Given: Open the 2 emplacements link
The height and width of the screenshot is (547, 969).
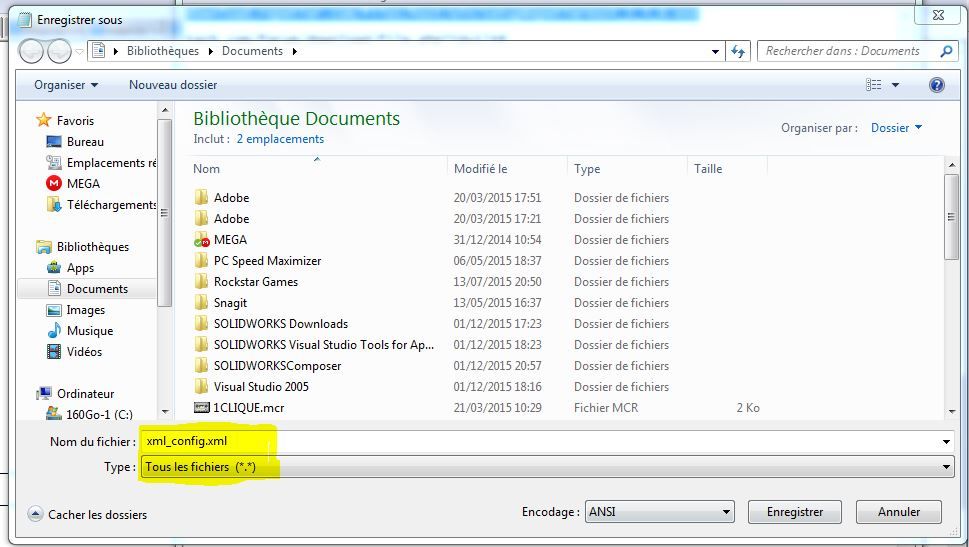Looking at the screenshot, I should click(280, 139).
